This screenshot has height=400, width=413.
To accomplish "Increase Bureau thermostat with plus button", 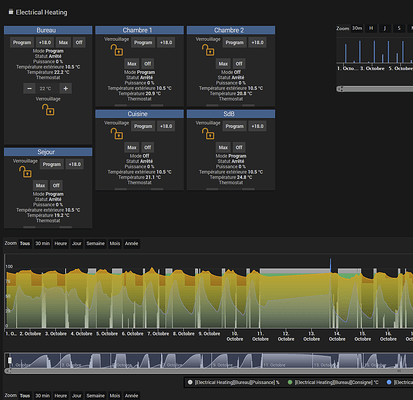I will pos(66,88).
